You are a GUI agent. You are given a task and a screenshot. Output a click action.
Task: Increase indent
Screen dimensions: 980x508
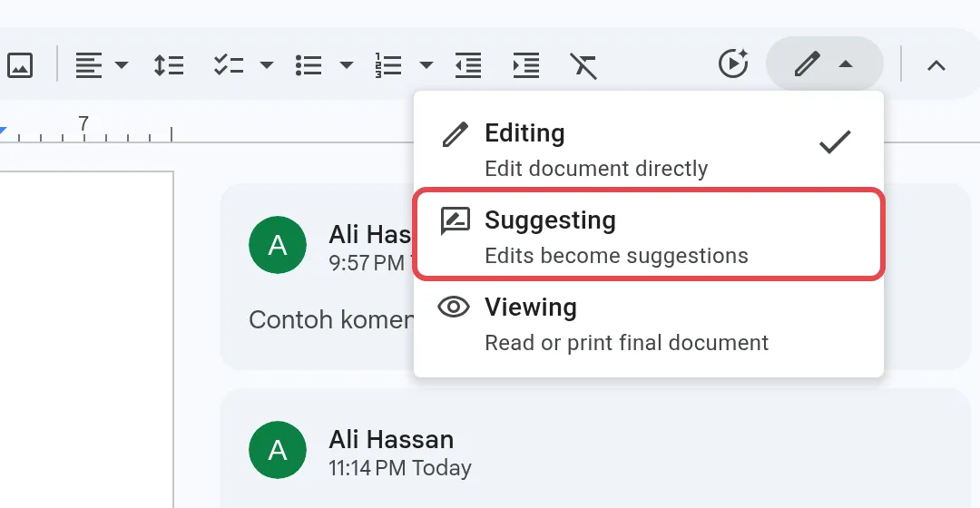[525, 65]
